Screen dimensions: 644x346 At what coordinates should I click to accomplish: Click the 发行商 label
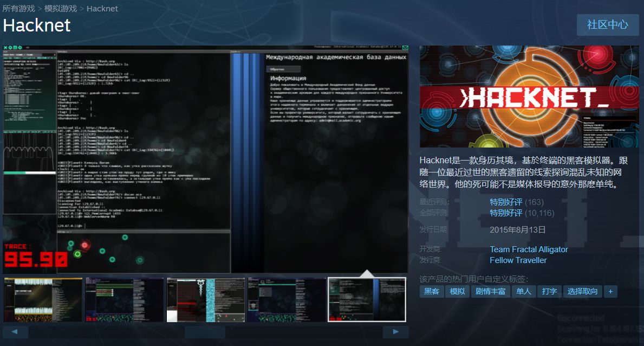click(x=430, y=260)
